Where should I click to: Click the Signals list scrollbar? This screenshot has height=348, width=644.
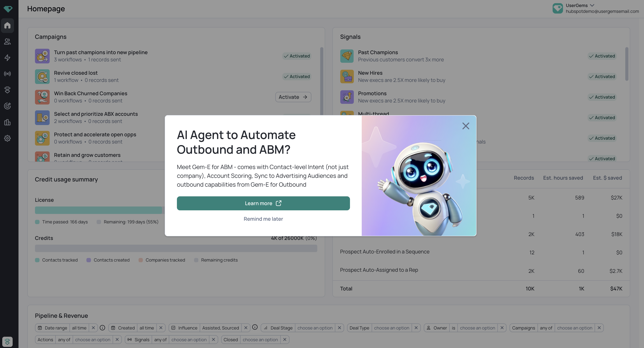(626, 64)
